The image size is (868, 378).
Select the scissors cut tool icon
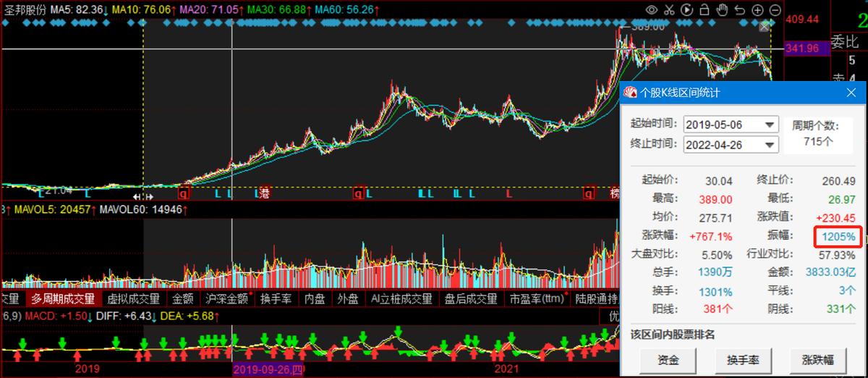669,10
